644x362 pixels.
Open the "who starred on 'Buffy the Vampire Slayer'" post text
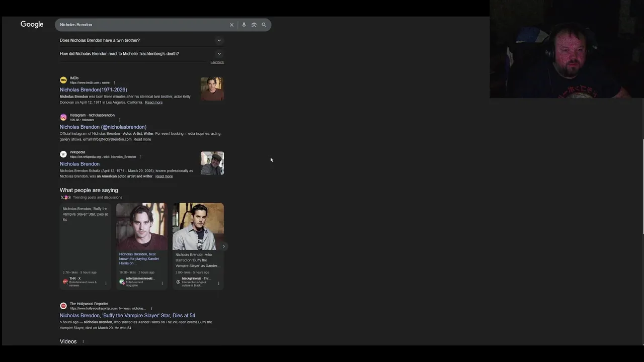pos(197,260)
